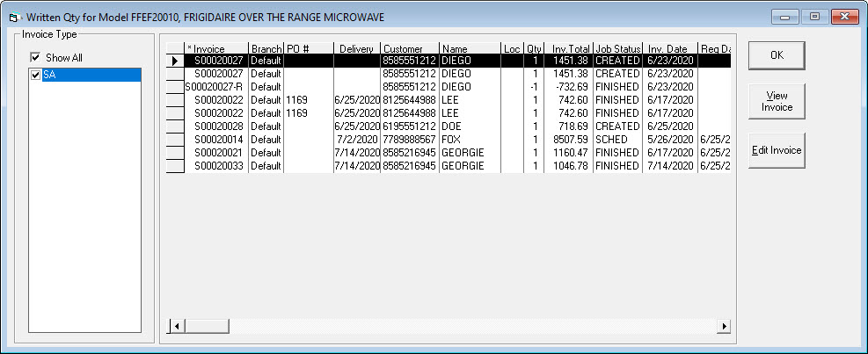Sort by the * Invoice column header

[x=215, y=48]
